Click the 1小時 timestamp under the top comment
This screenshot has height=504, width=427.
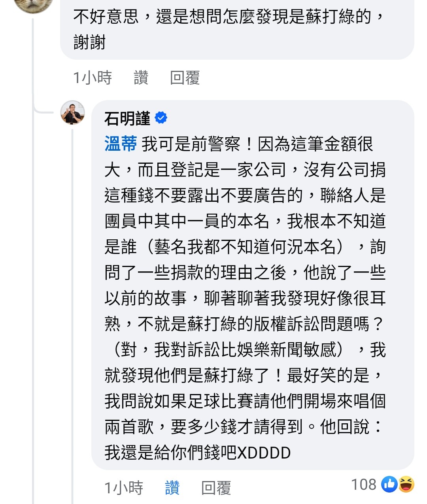point(93,78)
